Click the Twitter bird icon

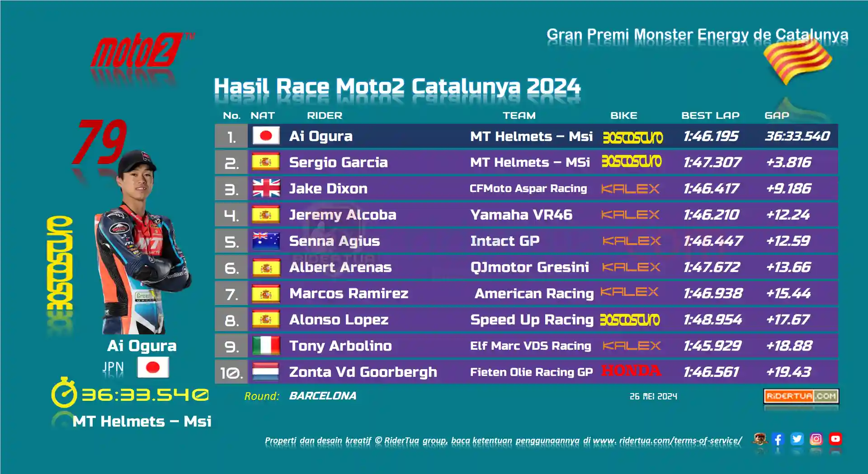pyautogui.click(x=797, y=439)
